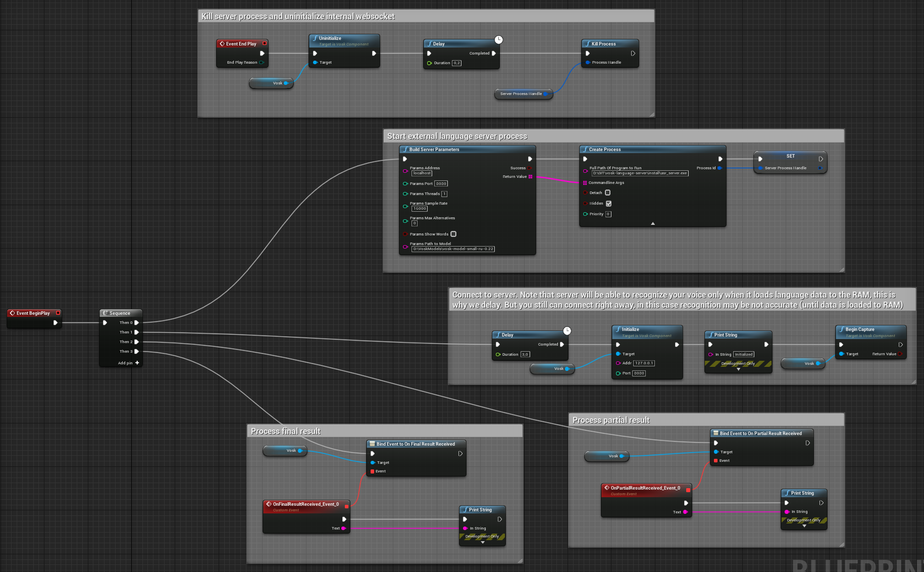Expand Print String in Process final result
924x572 pixels.
483,543
